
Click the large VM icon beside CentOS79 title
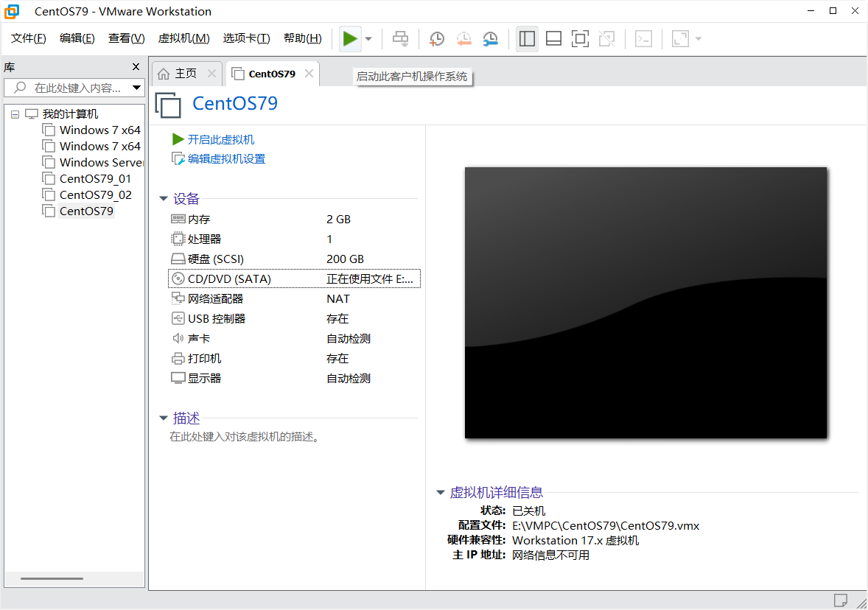(168, 105)
